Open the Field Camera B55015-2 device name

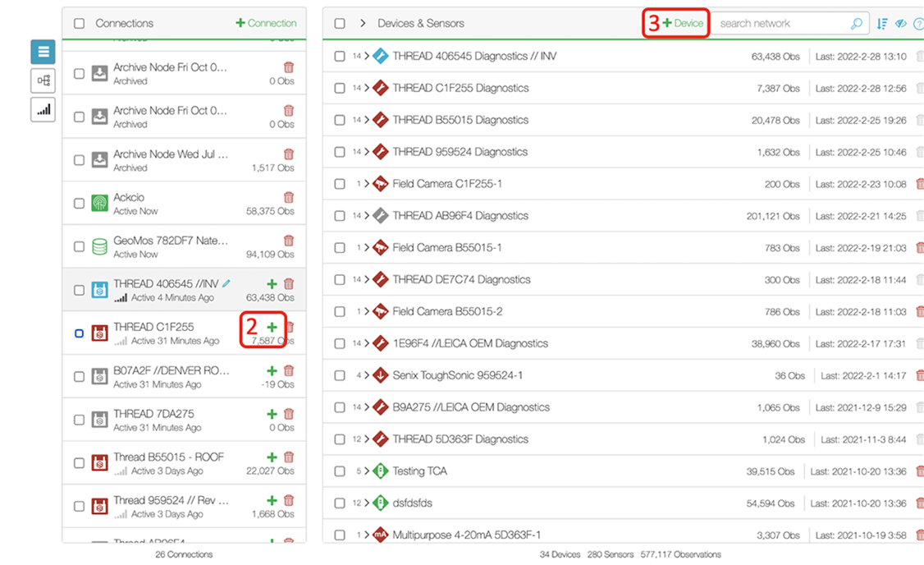tap(447, 311)
